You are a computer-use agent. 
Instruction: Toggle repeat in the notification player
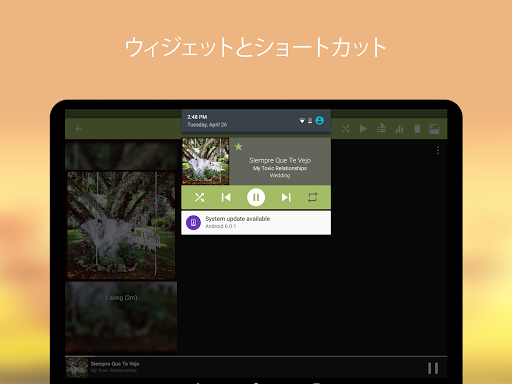[x=313, y=197]
